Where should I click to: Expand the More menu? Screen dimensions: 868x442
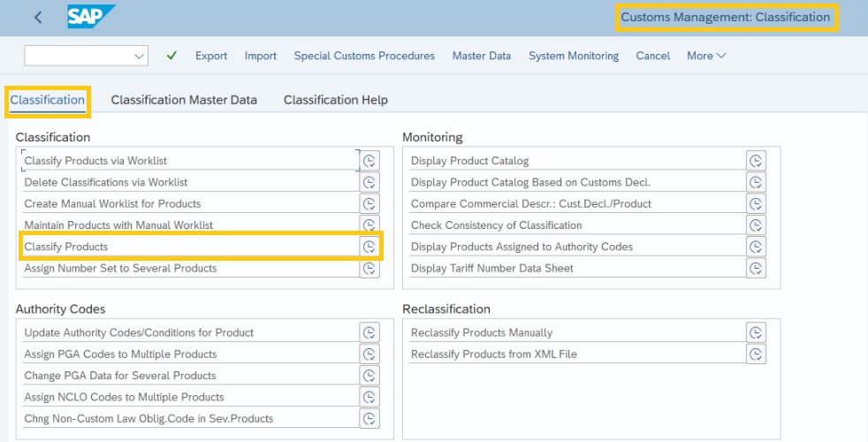coord(706,56)
